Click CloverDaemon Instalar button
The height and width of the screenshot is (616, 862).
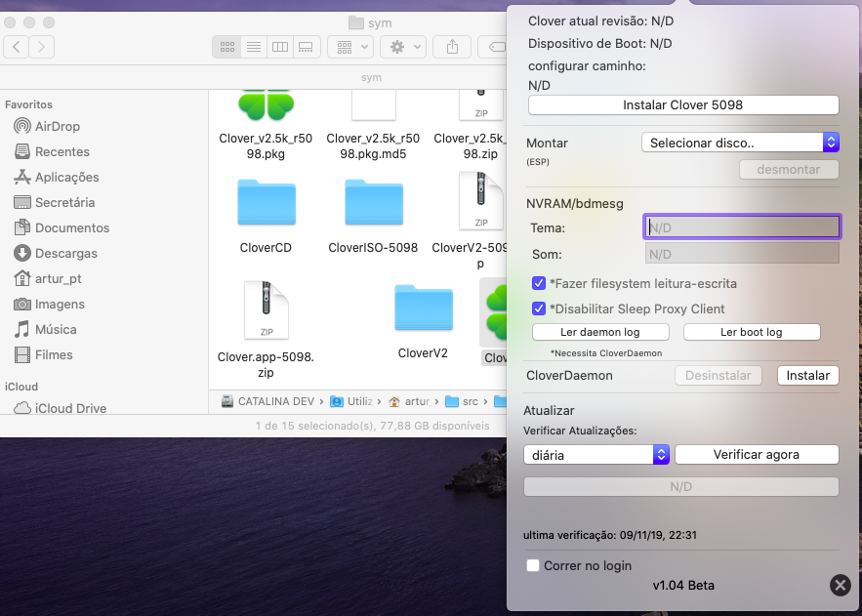[x=807, y=375]
